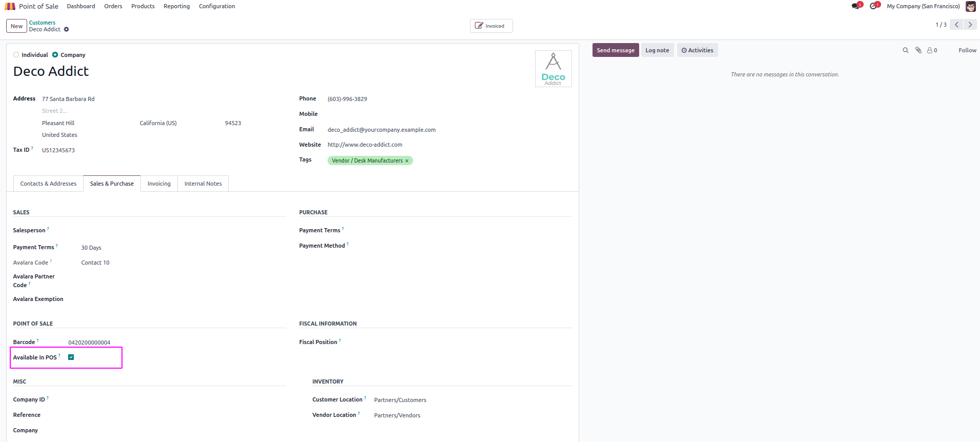Edit the Avalara Code field Contact 10

pyautogui.click(x=183, y=263)
